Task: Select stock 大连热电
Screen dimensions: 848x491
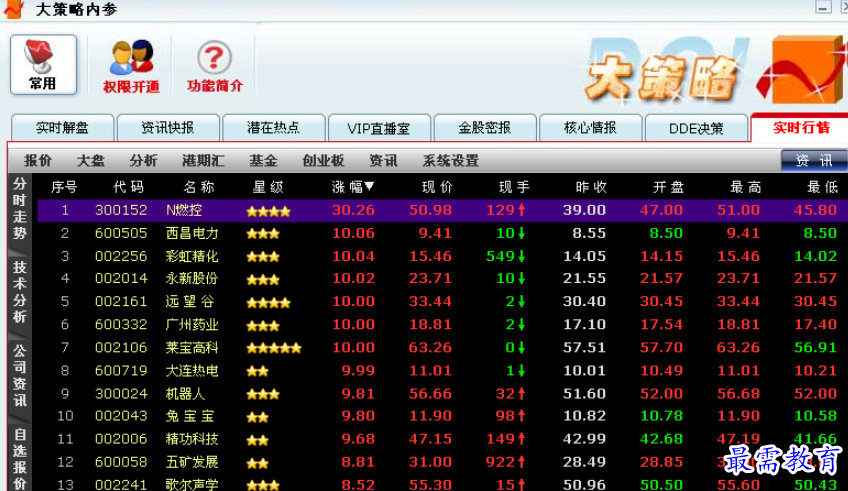Action: 192,370
